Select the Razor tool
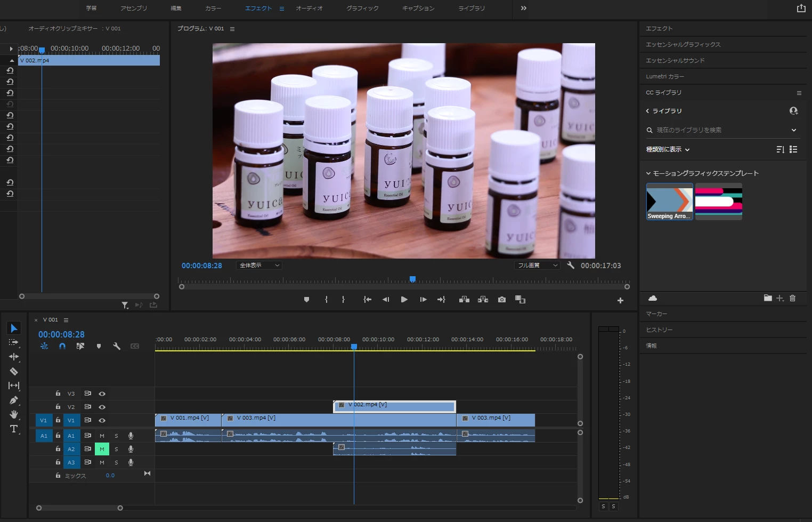 (x=14, y=371)
